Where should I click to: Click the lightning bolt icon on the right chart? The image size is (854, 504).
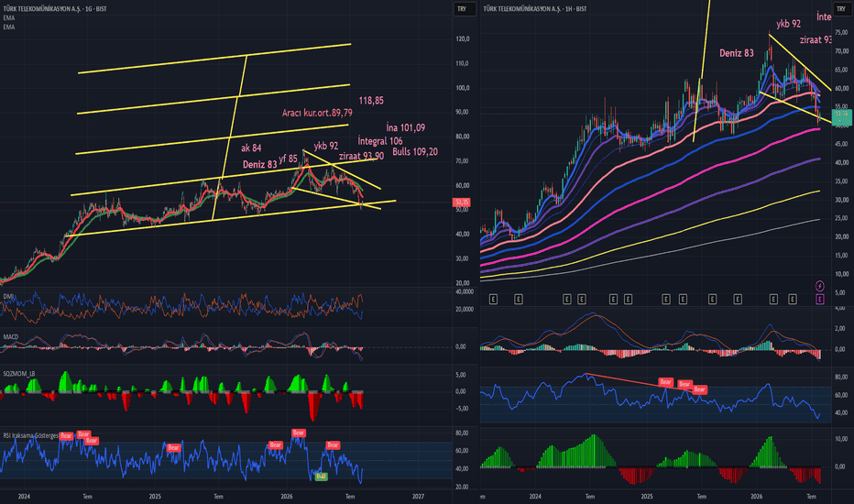[x=820, y=286]
